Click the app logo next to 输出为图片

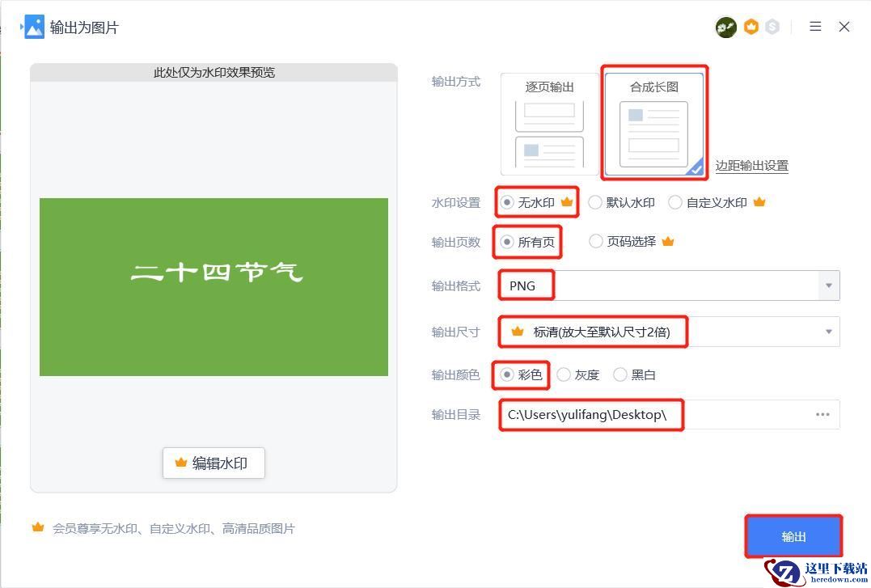pos(33,27)
